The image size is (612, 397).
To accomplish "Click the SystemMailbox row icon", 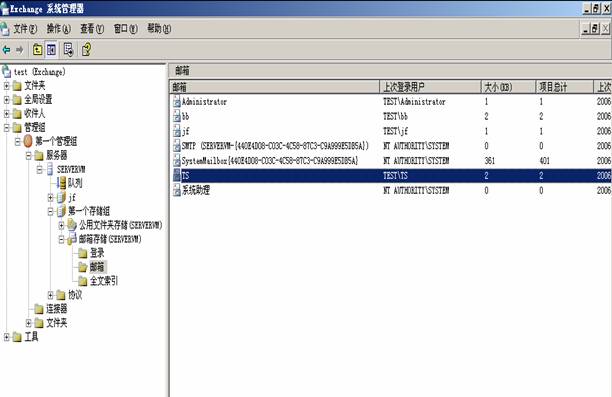I will click(177, 161).
